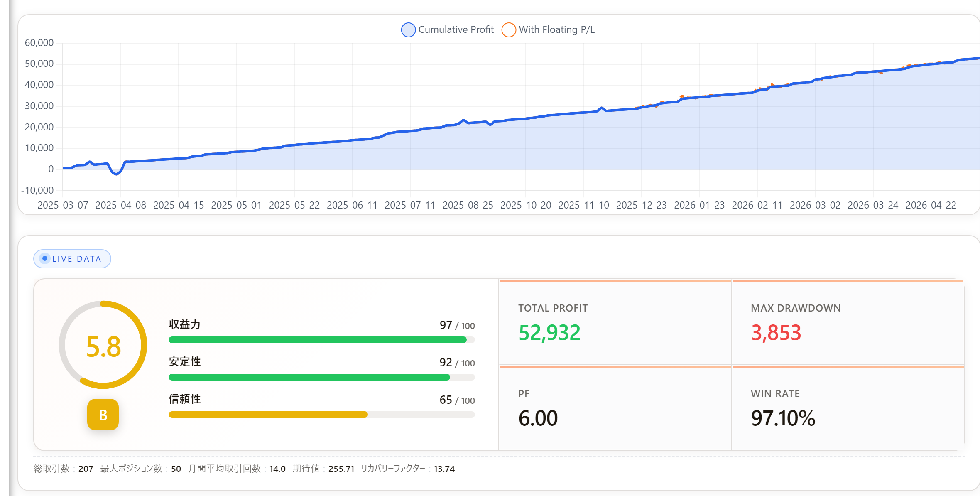This screenshot has height=496, width=980.
Task: Click the WIN RATE value 97.10%
Action: (783, 418)
